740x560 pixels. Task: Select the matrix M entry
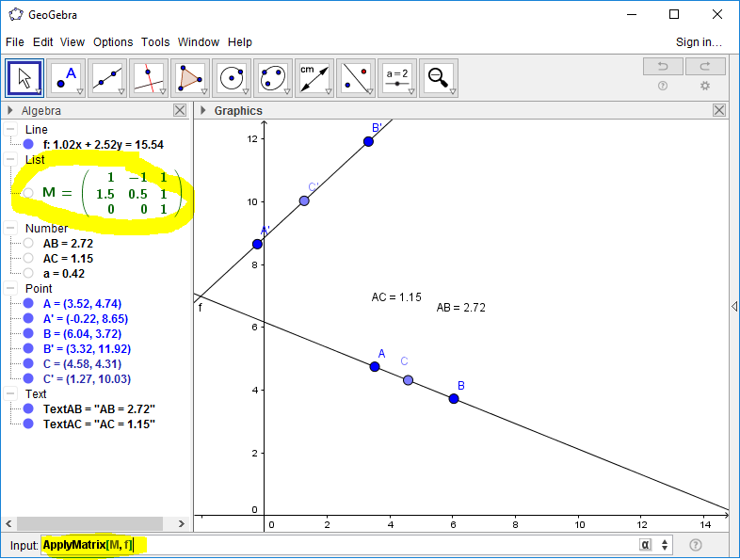point(111,193)
